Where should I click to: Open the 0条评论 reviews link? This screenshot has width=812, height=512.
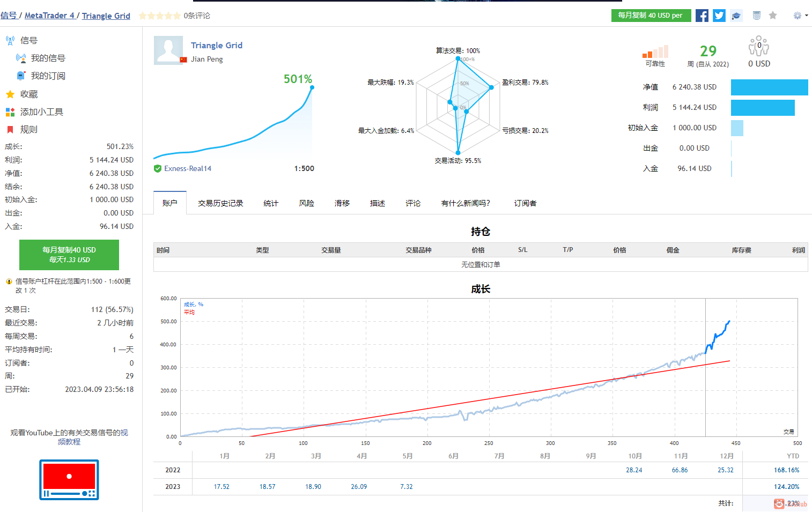click(197, 16)
